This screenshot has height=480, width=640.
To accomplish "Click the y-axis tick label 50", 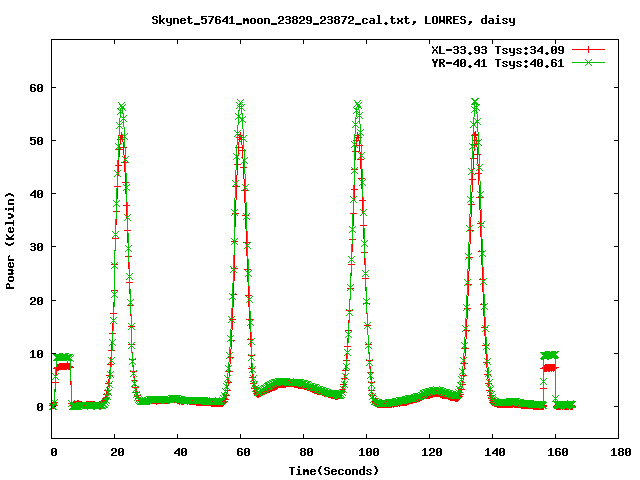I will click(x=36, y=141).
